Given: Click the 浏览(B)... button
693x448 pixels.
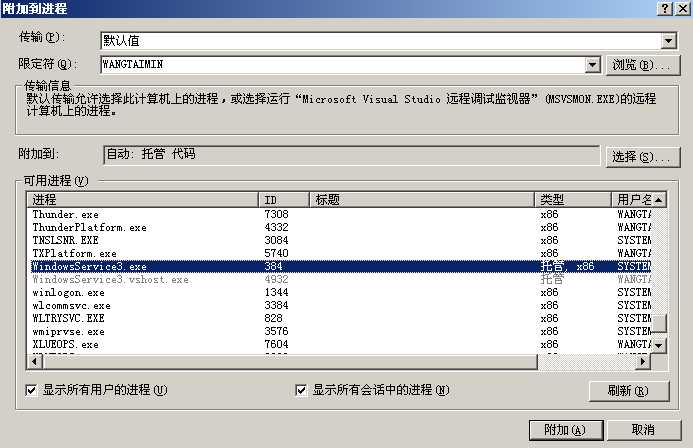Looking at the screenshot, I should pos(642,65).
